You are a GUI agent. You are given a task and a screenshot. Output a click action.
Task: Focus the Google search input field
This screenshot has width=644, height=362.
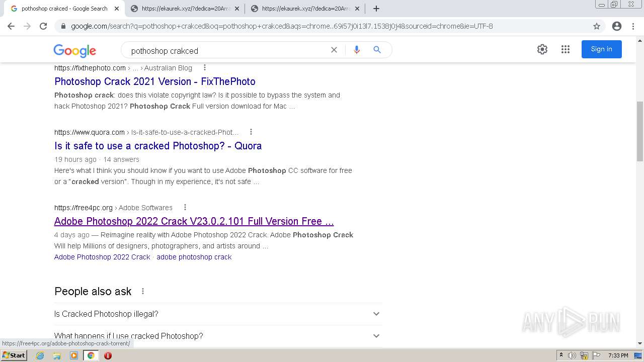click(x=226, y=50)
